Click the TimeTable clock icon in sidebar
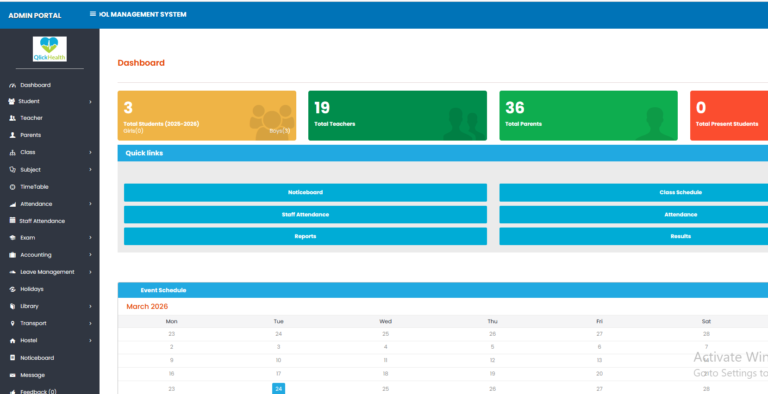 click(x=13, y=187)
